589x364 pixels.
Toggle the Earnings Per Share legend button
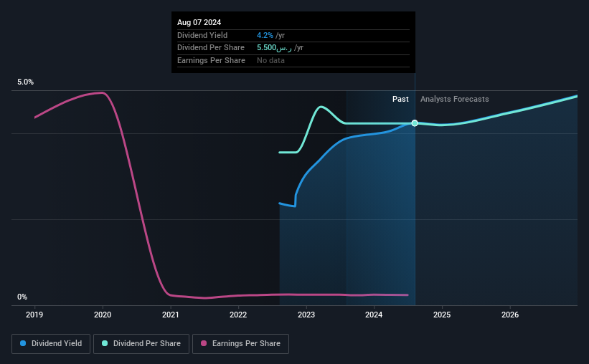240,344
